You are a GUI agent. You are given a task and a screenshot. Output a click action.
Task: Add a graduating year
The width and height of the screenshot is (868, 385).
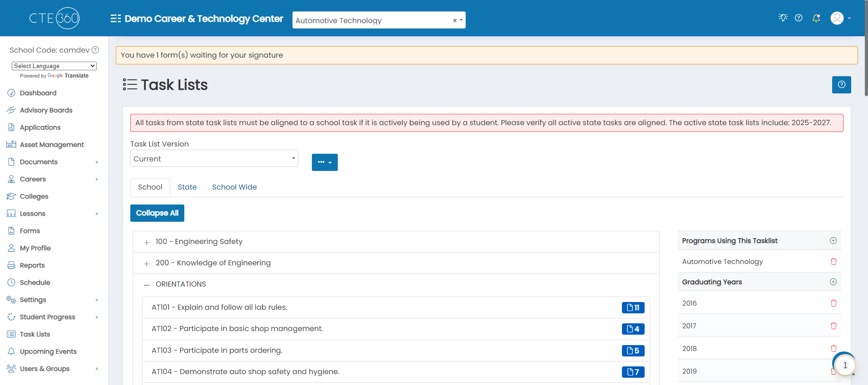click(833, 282)
